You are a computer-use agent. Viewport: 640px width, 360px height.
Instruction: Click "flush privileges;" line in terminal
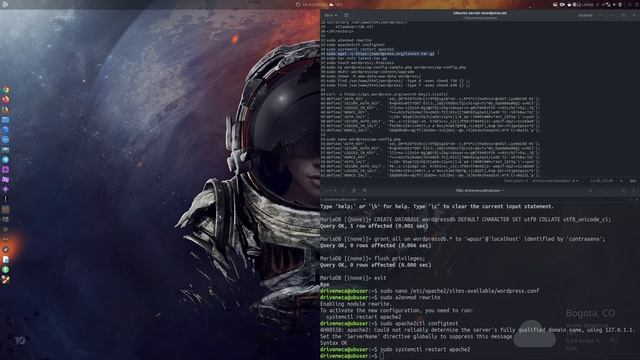399,259
